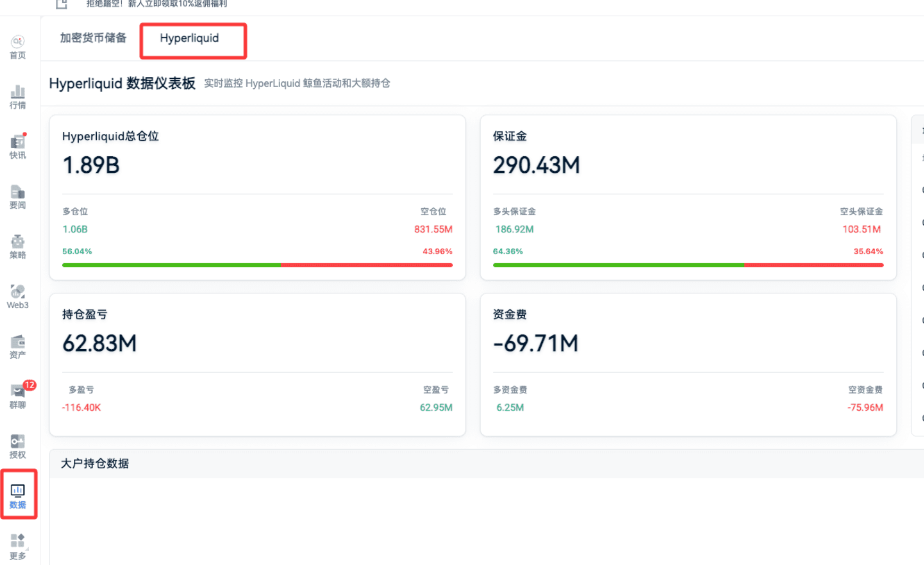Click the 持仓盈亏 62.83M card value
Image resolution: width=924 pixels, height=565 pixels.
click(99, 343)
